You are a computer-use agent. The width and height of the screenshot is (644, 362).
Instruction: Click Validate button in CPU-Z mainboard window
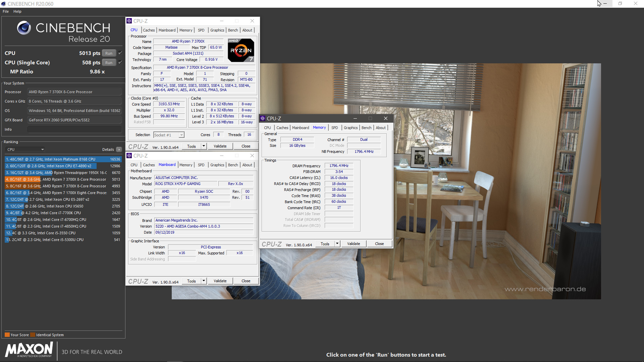tap(220, 281)
